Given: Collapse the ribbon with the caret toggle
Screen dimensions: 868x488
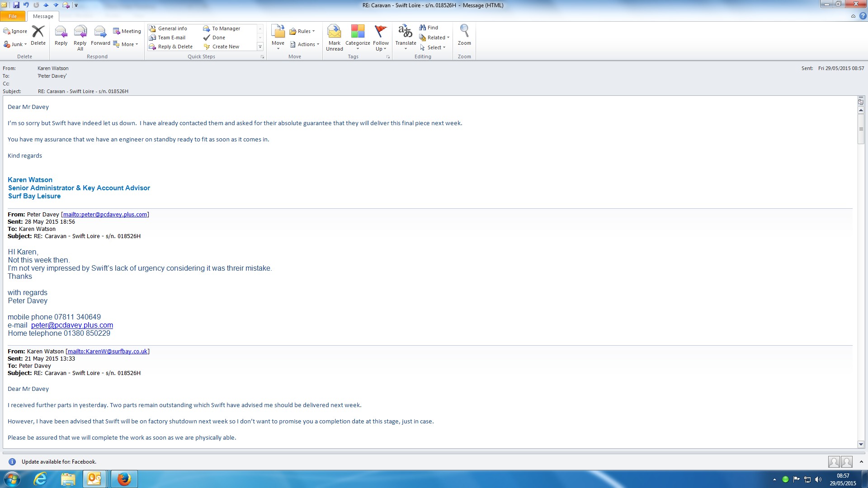Looking at the screenshot, I should click(x=853, y=16).
